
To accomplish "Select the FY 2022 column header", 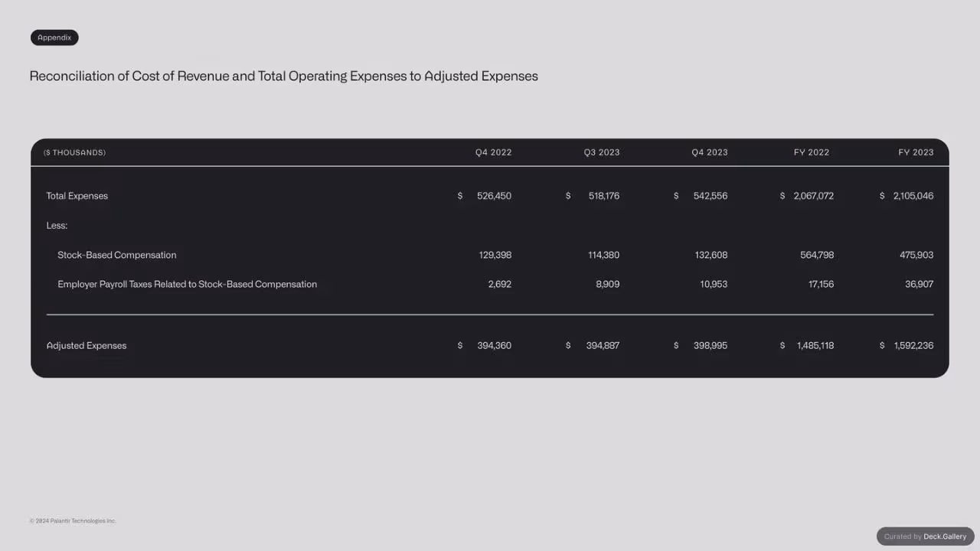I will (x=812, y=152).
